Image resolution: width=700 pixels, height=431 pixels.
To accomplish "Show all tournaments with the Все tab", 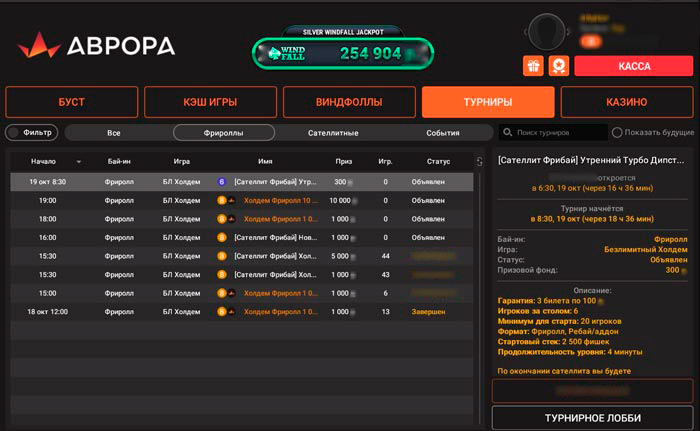I will click(114, 133).
